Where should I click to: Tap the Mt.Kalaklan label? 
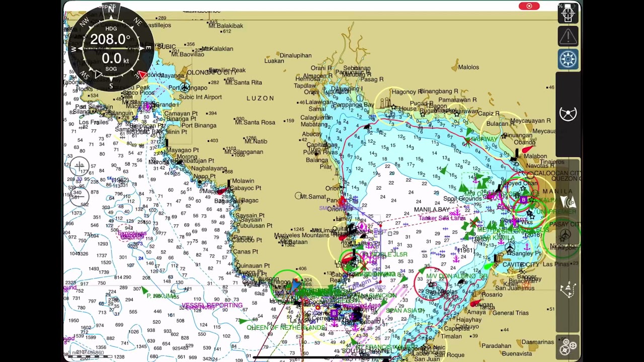(x=217, y=49)
